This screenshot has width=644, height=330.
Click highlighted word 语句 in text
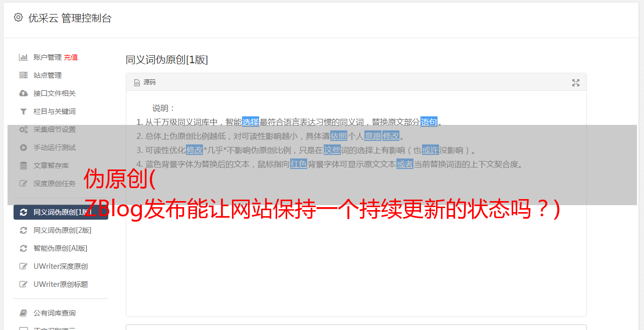coord(429,122)
